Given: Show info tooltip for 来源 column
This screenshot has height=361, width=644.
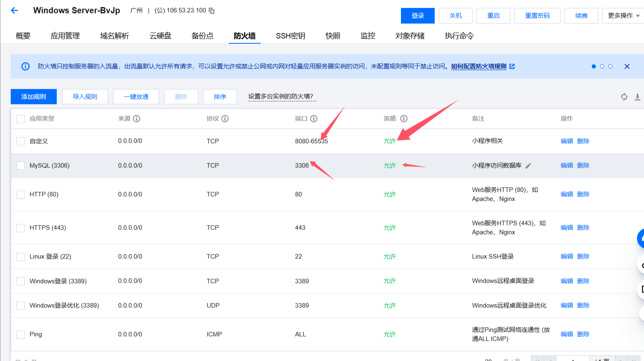Looking at the screenshot, I should click(137, 119).
